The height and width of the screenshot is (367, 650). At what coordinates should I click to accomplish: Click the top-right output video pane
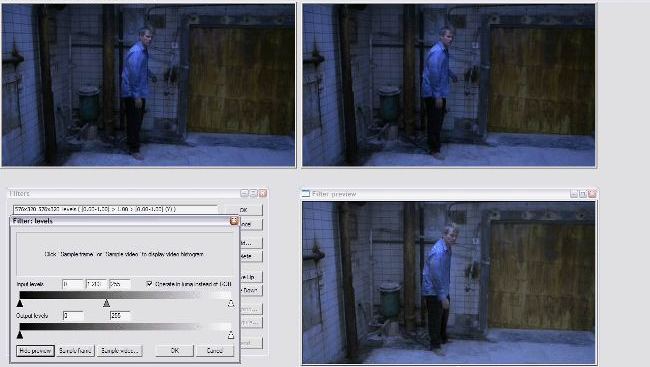pos(449,85)
